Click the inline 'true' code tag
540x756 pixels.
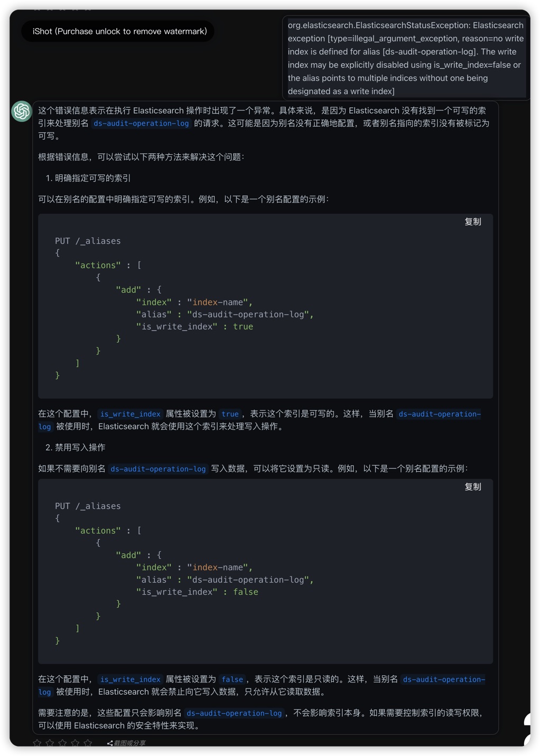[x=230, y=414]
